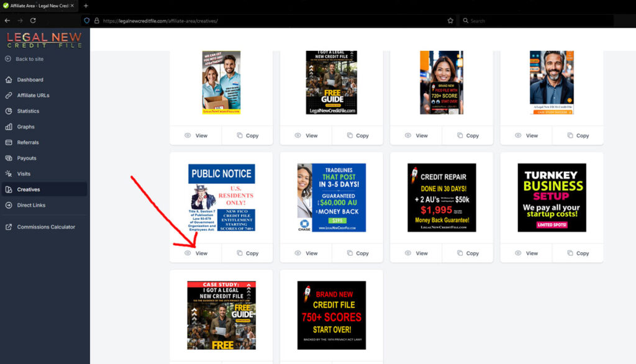Click the Affiliate URLs link icon
This screenshot has width=636, height=364.
9,96
